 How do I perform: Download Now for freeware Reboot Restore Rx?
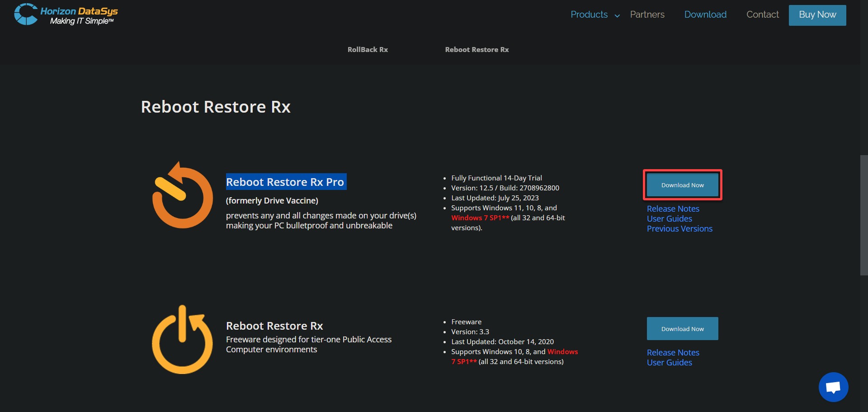tap(682, 329)
